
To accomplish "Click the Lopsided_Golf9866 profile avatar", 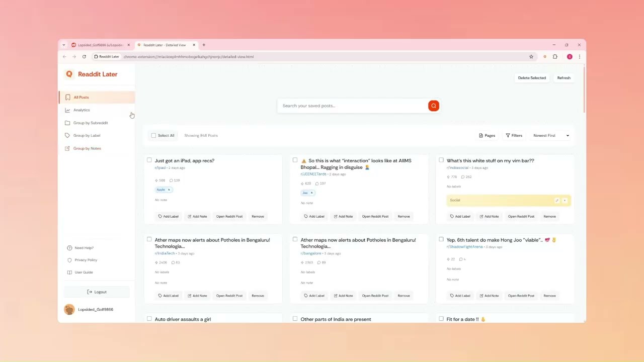I will pyautogui.click(x=69, y=309).
